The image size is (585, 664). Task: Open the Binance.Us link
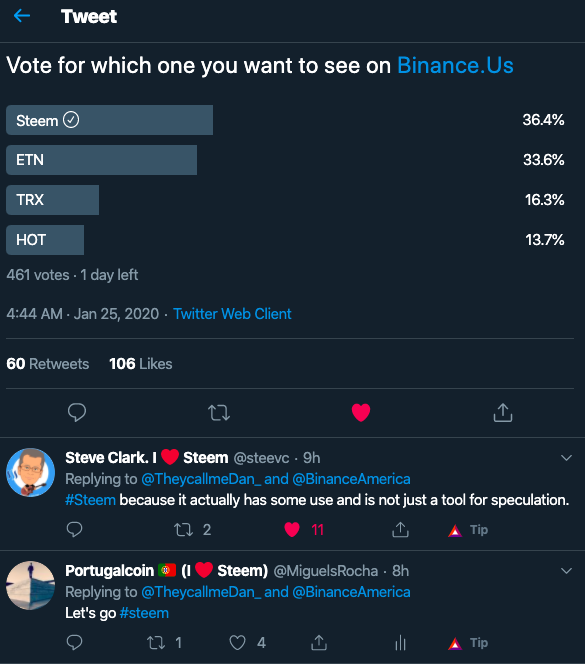point(455,65)
